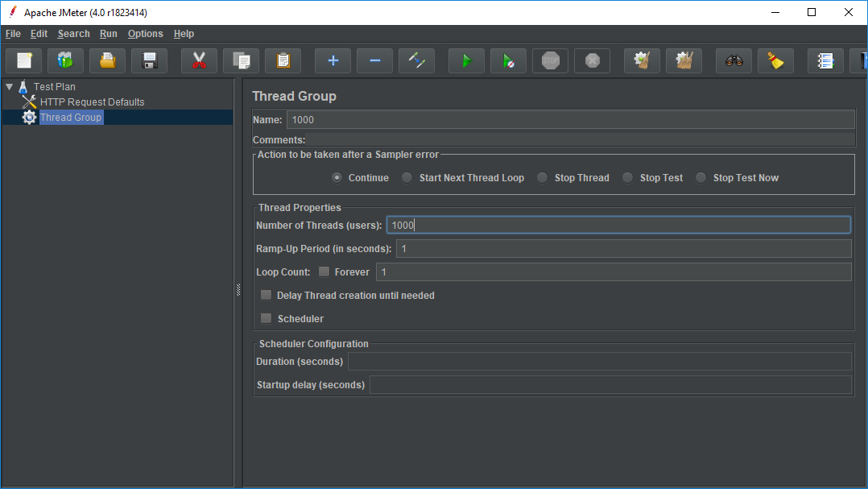
Task: Open Search with the binoculars icon
Action: tap(734, 60)
